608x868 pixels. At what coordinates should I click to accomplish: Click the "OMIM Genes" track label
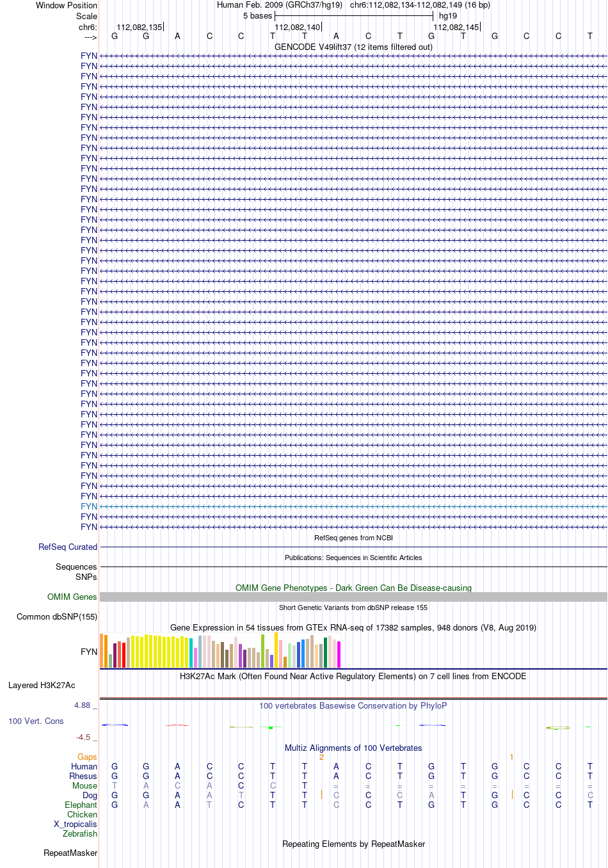[72, 597]
